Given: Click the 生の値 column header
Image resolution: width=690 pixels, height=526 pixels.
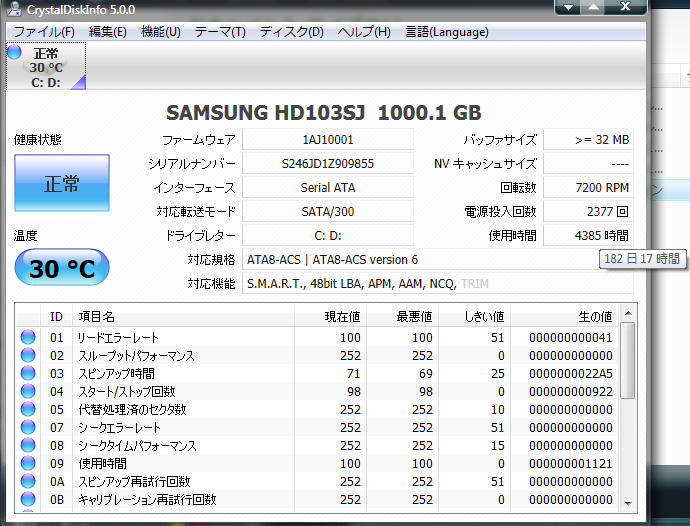Looking at the screenshot, I should tap(565, 316).
